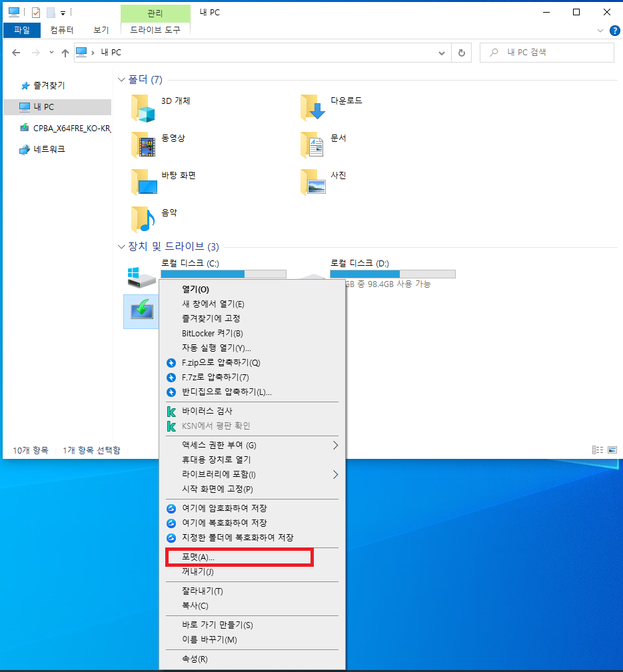Click the Kaspersky 바이러스 검사 icon
Screen dimensions: 623x672
(x=171, y=411)
